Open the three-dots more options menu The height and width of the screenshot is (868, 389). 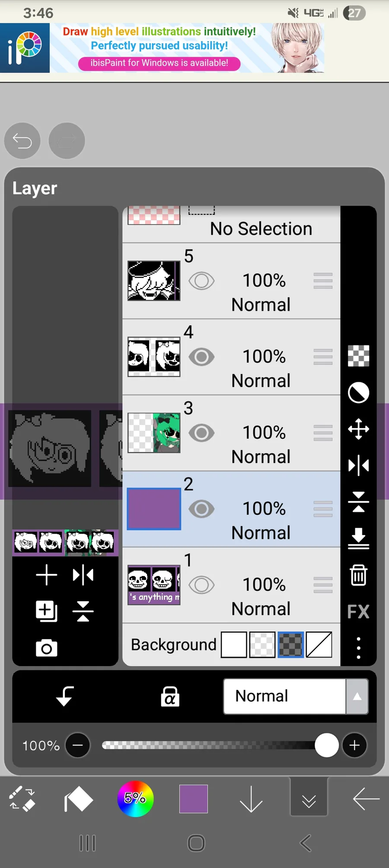[358, 648]
